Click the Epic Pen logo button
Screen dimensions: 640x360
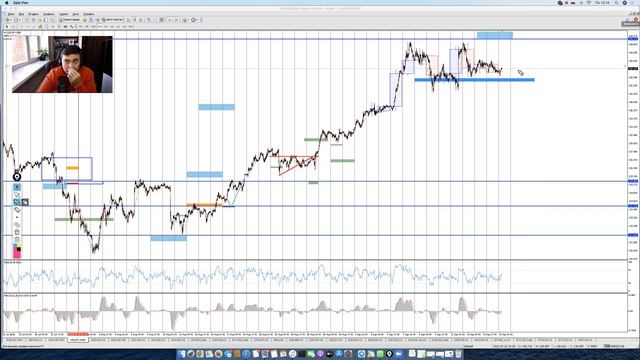pos(17,177)
